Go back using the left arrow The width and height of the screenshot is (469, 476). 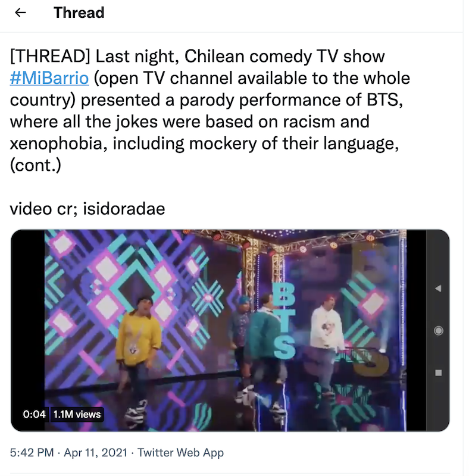point(21,12)
